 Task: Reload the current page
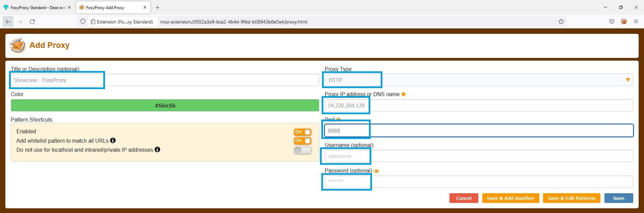pos(32,22)
